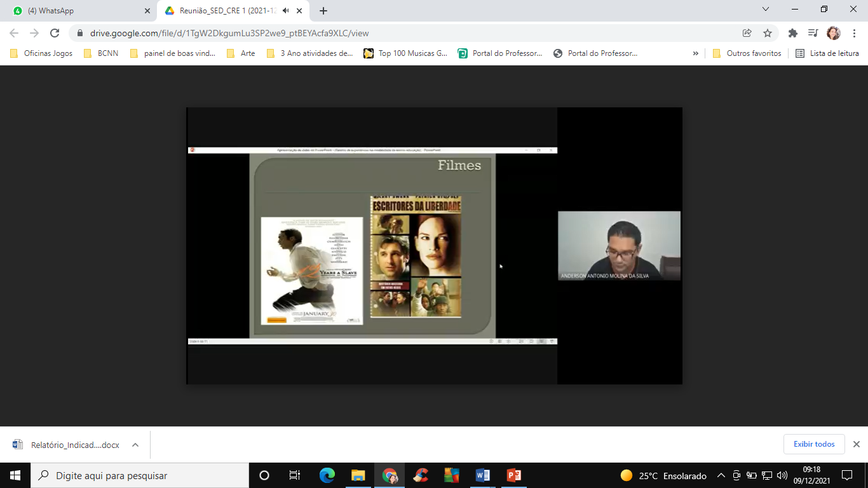The height and width of the screenshot is (488, 868).
Task: Close the downloads bar
Action: tap(856, 444)
